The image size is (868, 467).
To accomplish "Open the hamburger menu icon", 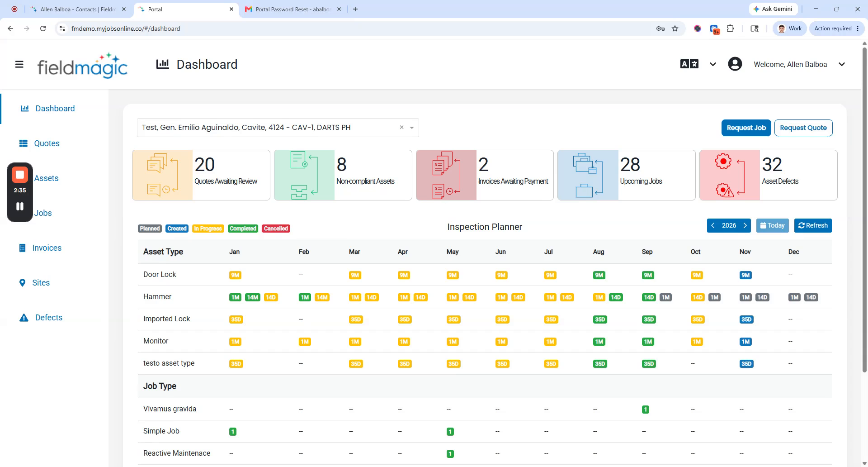I will click(x=19, y=64).
